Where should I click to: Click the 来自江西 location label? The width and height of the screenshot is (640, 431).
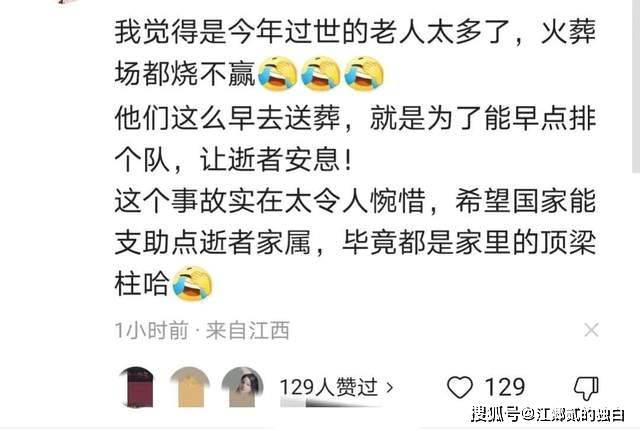[248, 330]
